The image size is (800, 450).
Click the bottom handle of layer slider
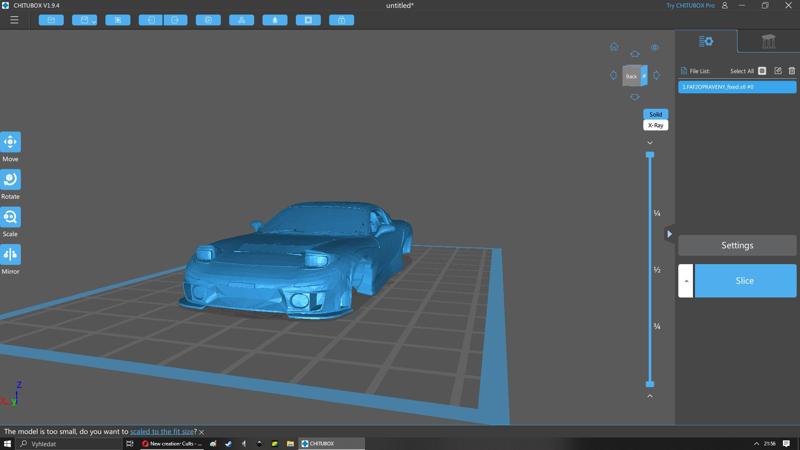(x=650, y=384)
